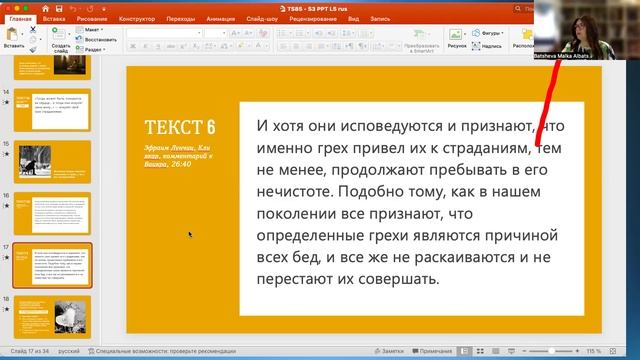640x360 pixels.
Task: Decrease font size with the smaller A icon
Action: [248, 33]
